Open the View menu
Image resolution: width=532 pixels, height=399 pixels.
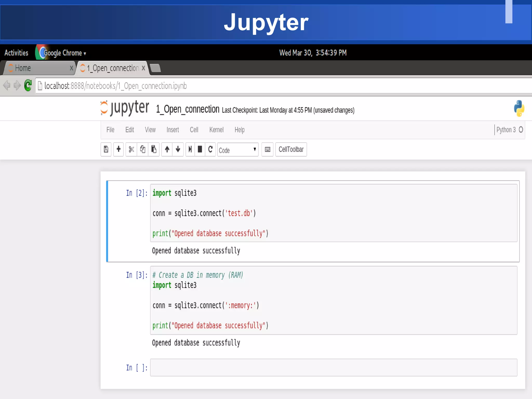pyautogui.click(x=150, y=130)
